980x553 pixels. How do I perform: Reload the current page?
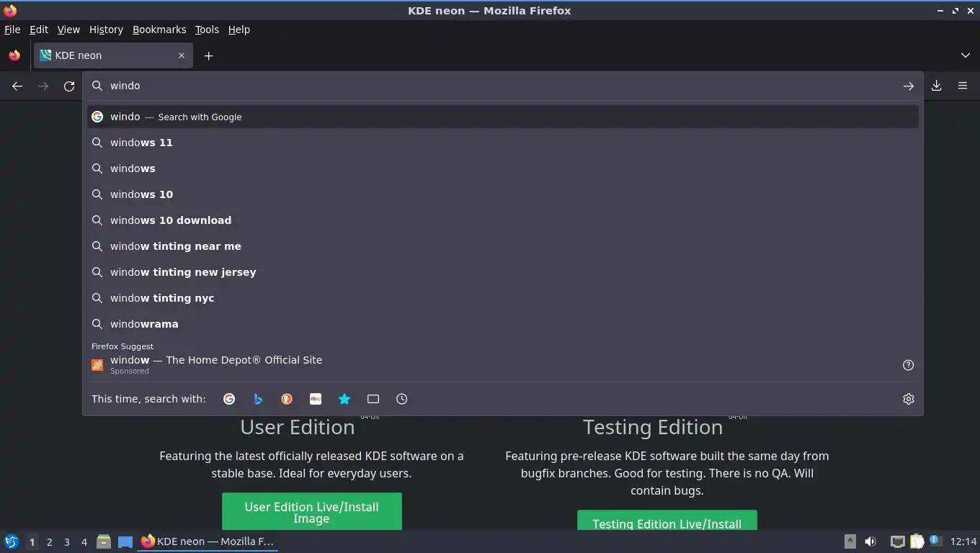point(69,86)
